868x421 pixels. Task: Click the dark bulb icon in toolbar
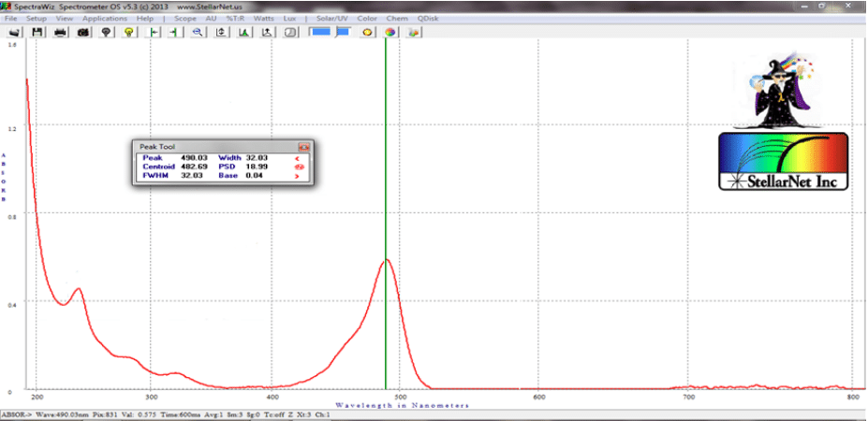point(106,32)
